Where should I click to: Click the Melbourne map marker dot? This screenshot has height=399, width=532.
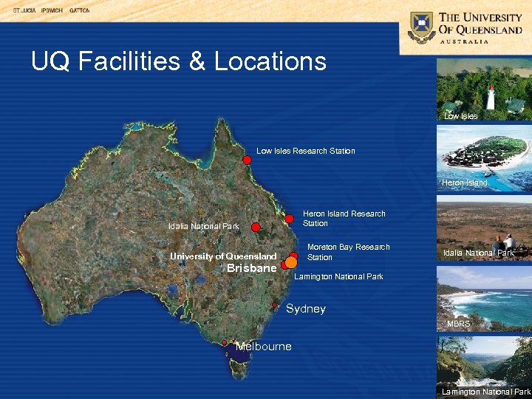click(224, 343)
